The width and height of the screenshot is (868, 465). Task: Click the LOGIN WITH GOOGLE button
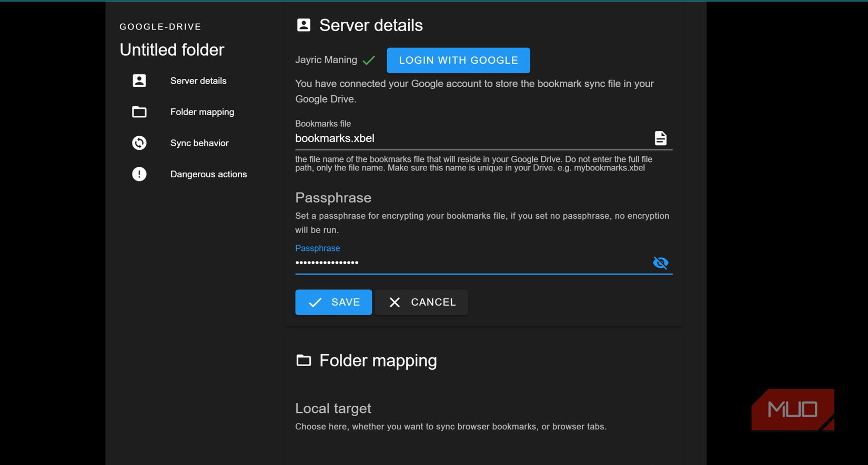pos(458,60)
